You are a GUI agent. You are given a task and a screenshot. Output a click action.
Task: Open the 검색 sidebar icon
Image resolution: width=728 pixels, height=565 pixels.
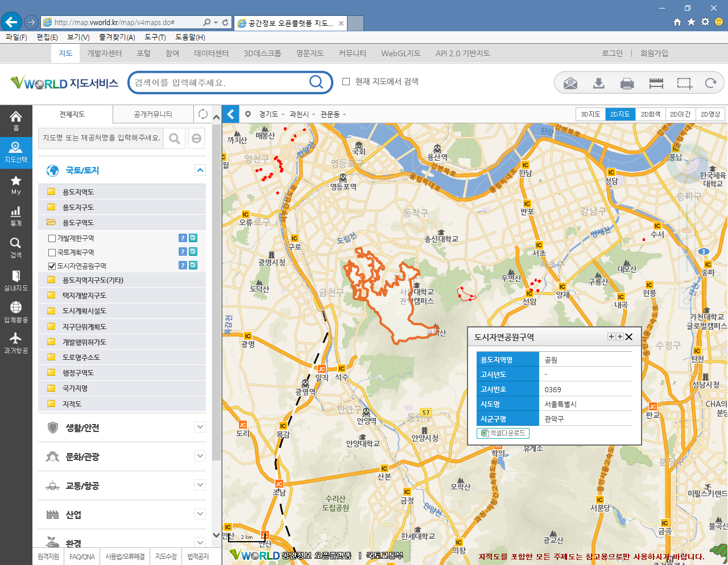pyautogui.click(x=16, y=248)
